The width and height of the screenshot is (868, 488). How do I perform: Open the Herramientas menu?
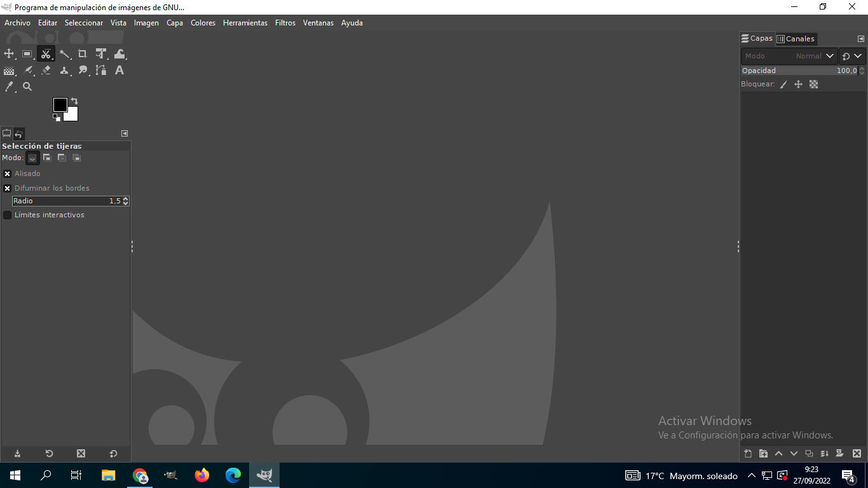(245, 23)
